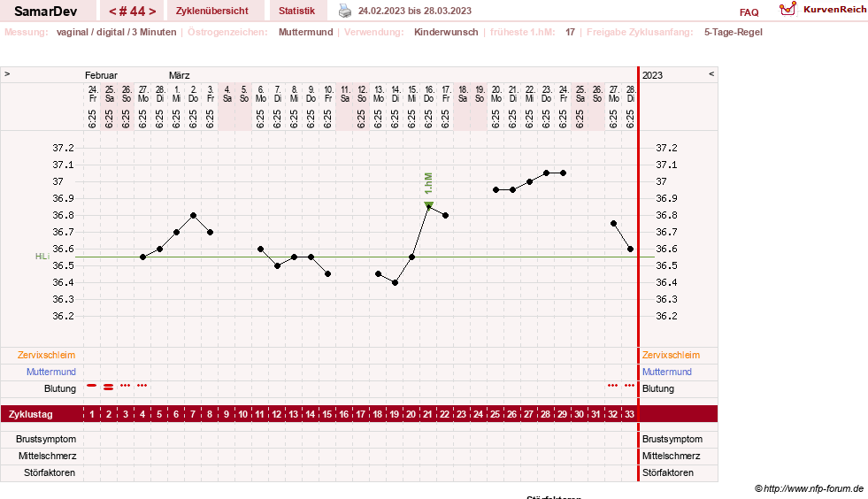The height and width of the screenshot is (499, 868).
Task: Click the left Zervixschleim row label
Action: (46, 355)
